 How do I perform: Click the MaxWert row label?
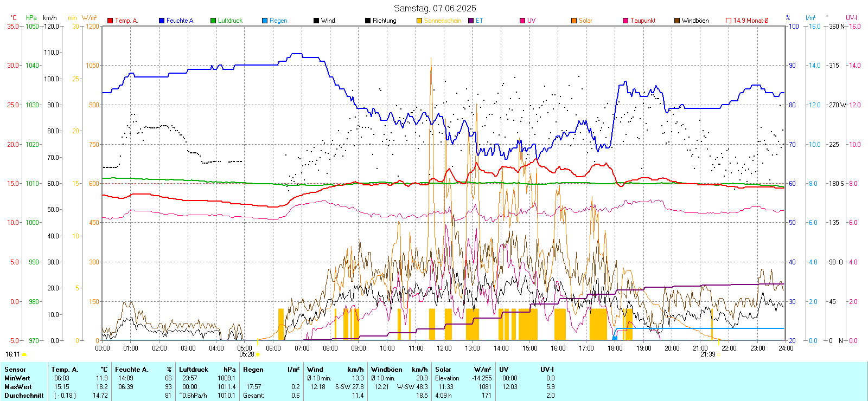click(x=18, y=387)
